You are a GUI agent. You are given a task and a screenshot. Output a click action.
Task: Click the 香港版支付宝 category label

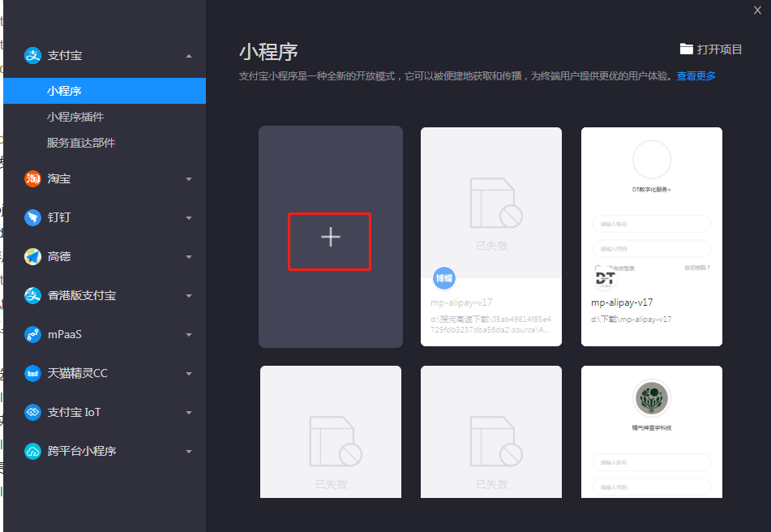pos(82,295)
